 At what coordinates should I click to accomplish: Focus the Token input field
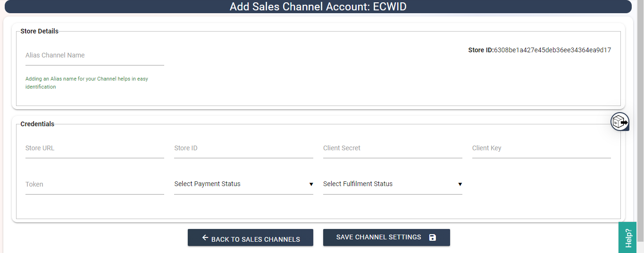tap(95, 185)
